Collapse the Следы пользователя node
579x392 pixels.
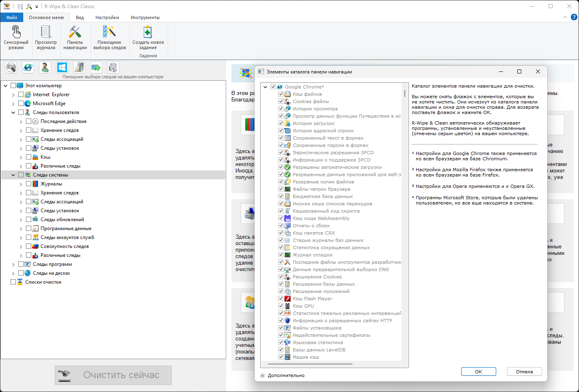point(13,112)
